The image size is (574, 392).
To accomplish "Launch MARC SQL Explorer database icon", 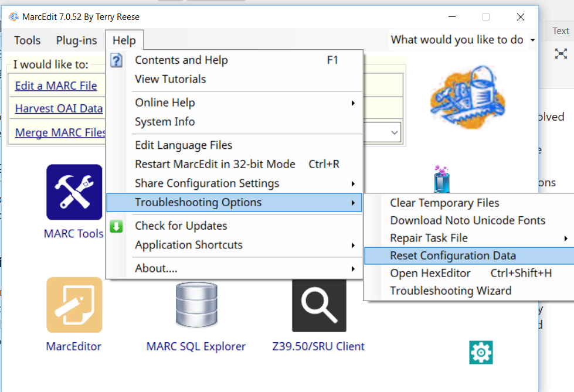I will tap(196, 305).
